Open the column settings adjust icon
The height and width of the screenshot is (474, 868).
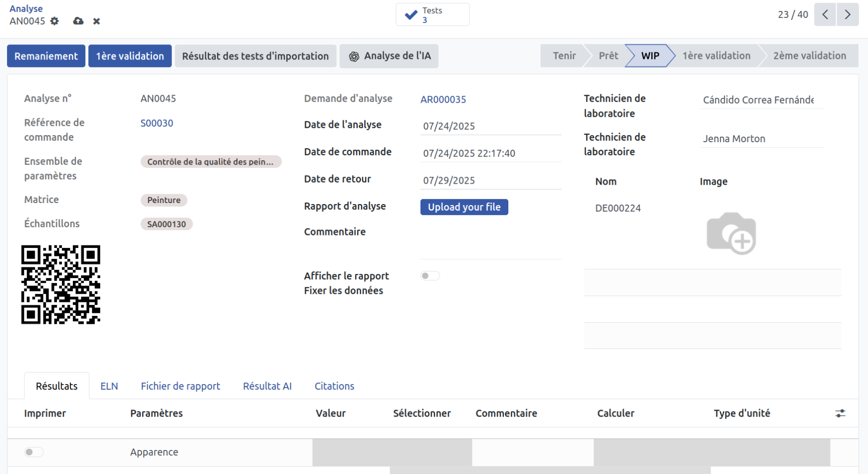841,413
